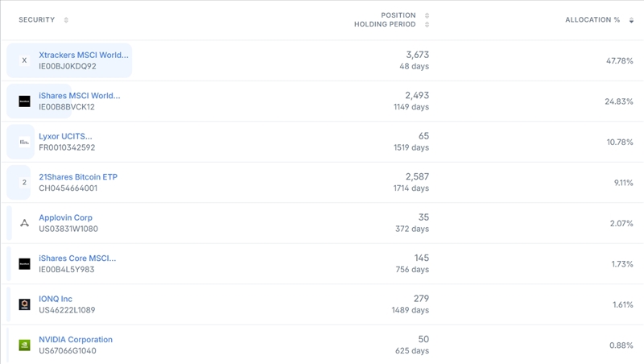Open the IONQ Inc link

56,299
